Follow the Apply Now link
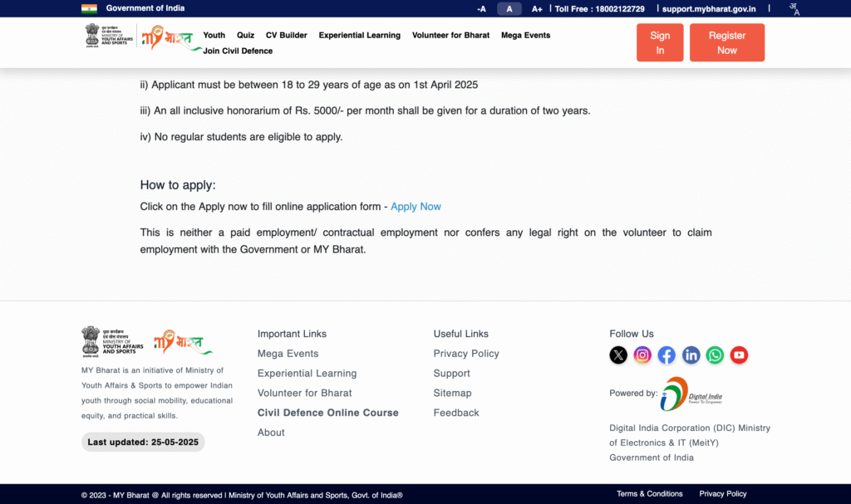851x504 pixels. point(416,207)
